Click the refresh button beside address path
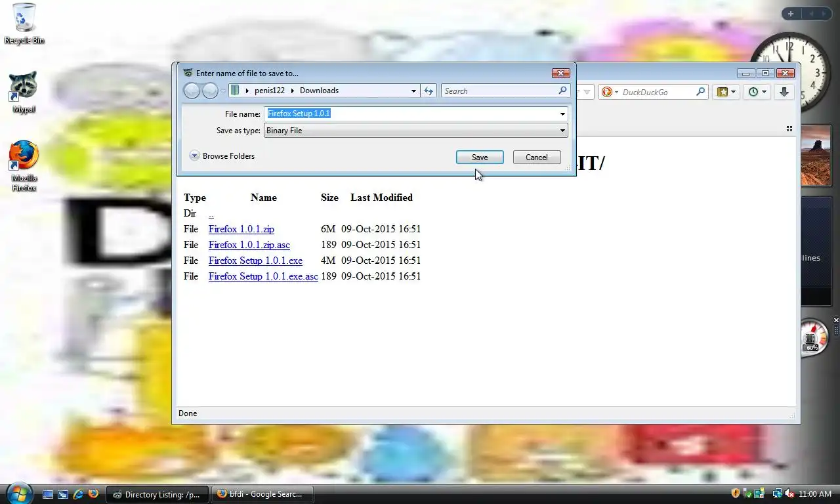 coord(429,91)
